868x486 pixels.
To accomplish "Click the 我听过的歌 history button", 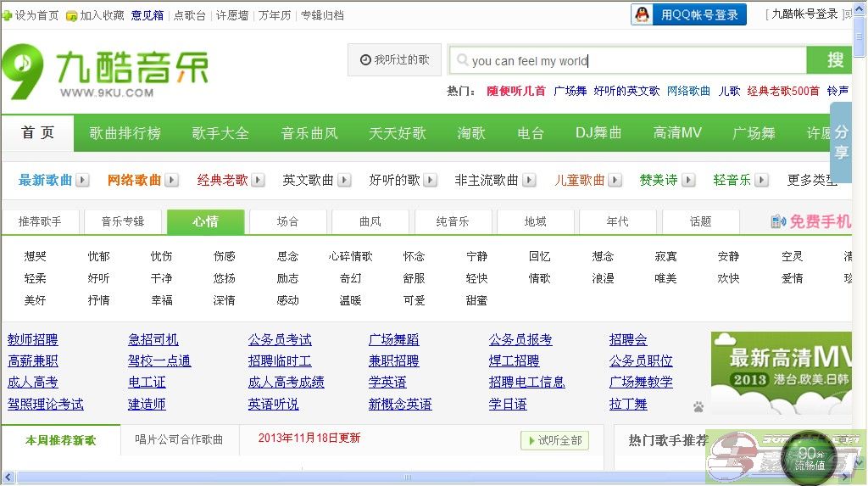I will pyautogui.click(x=394, y=60).
